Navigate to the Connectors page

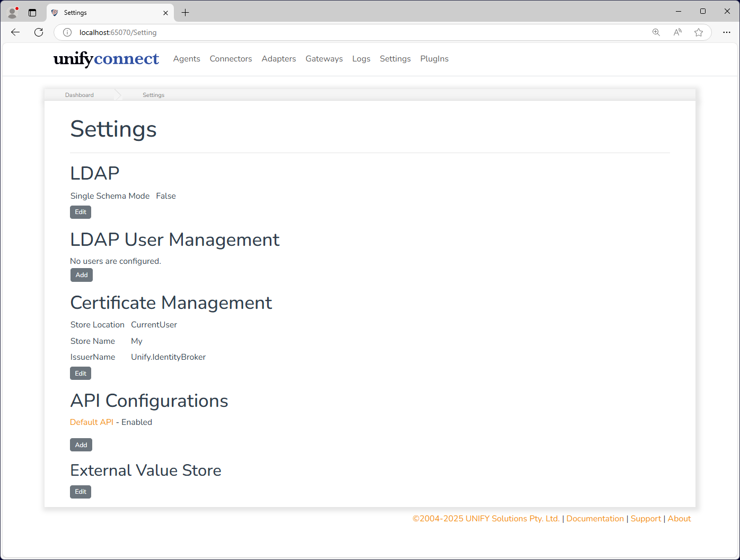click(x=231, y=59)
